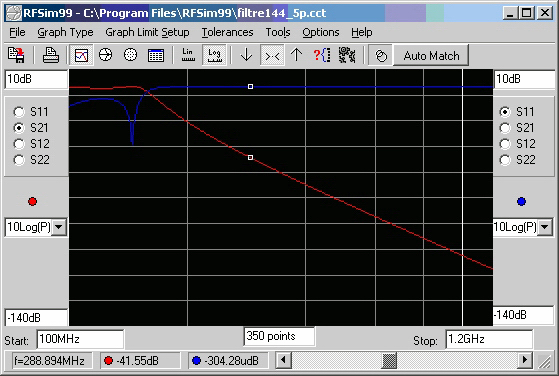Viewport: 559px width, 376px height.
Task: Open the File menu
Action: click(x=17, y=32)
